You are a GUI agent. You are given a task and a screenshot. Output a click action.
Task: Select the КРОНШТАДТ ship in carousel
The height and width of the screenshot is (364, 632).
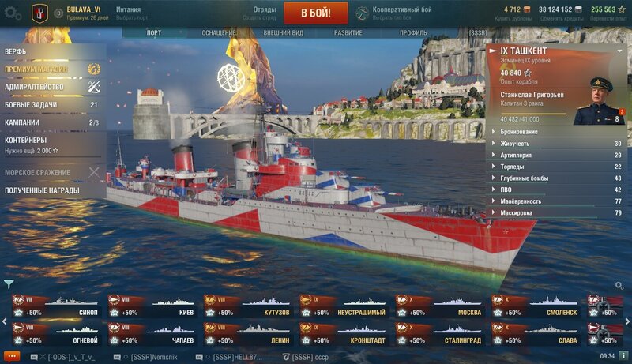pos(344,334)
